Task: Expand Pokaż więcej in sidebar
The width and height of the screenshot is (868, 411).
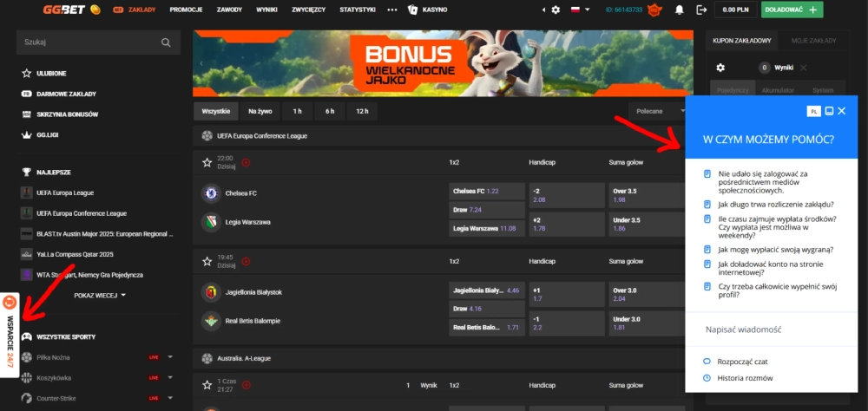Action: (100, 296)
